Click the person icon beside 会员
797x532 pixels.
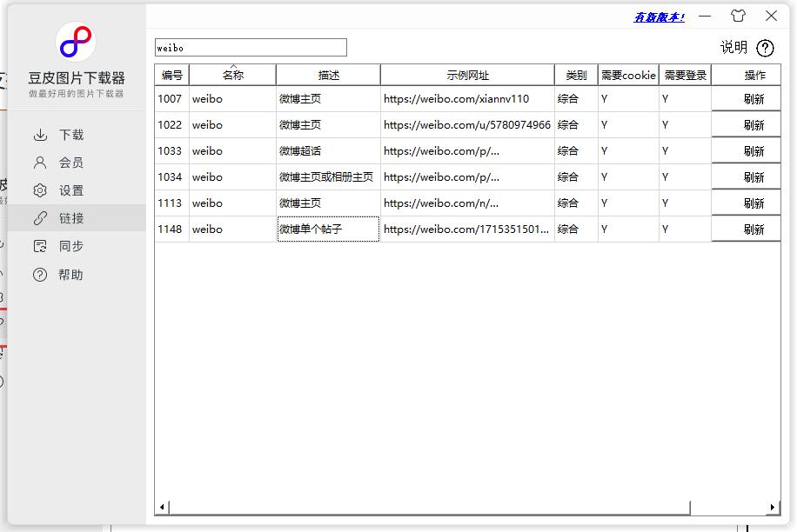point(40,163)
